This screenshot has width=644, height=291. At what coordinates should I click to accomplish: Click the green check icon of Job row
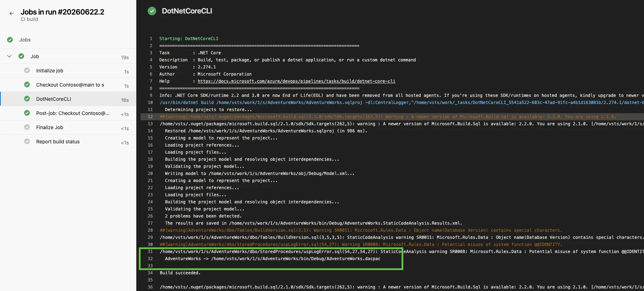point(21,56)
